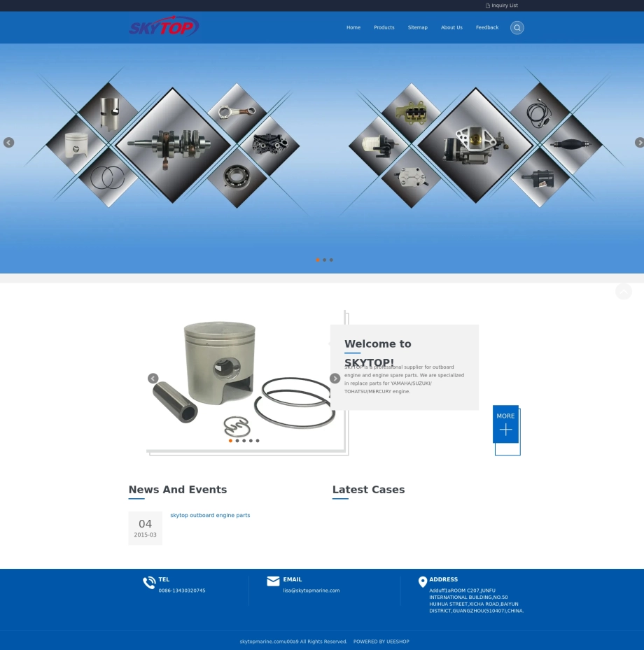
Task: Click the search magnifier icon in header
Action: tap(517, 28)
